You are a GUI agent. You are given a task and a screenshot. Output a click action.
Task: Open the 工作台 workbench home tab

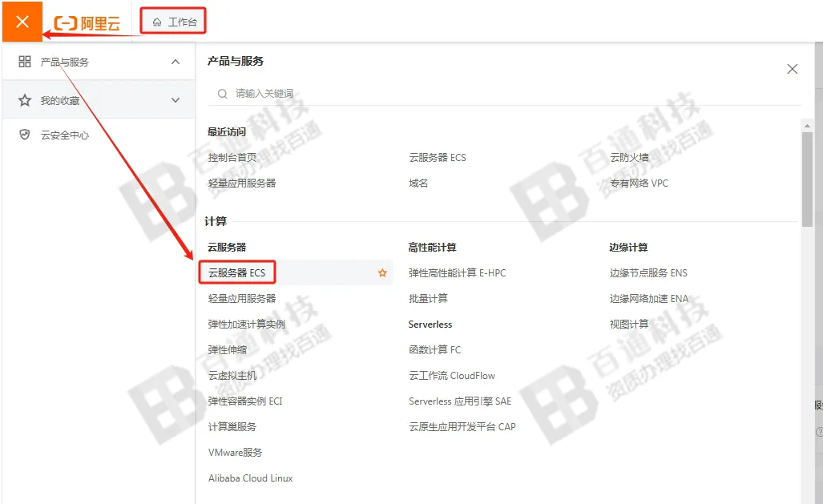tap(174, 22)
